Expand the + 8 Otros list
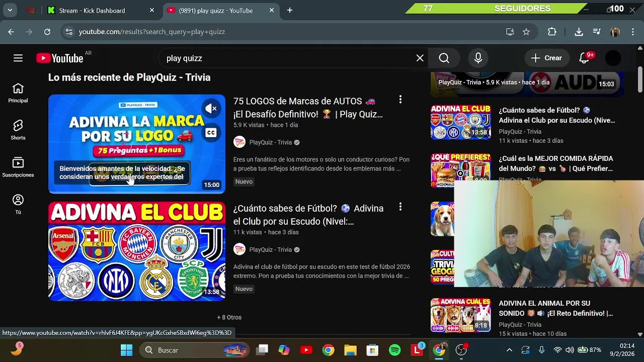Viewport: 644px width, 362px height. pos(229,317)
